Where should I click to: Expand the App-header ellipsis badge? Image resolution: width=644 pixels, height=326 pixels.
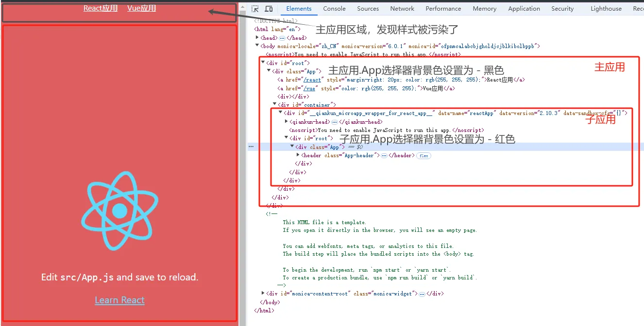click(384, 156)
